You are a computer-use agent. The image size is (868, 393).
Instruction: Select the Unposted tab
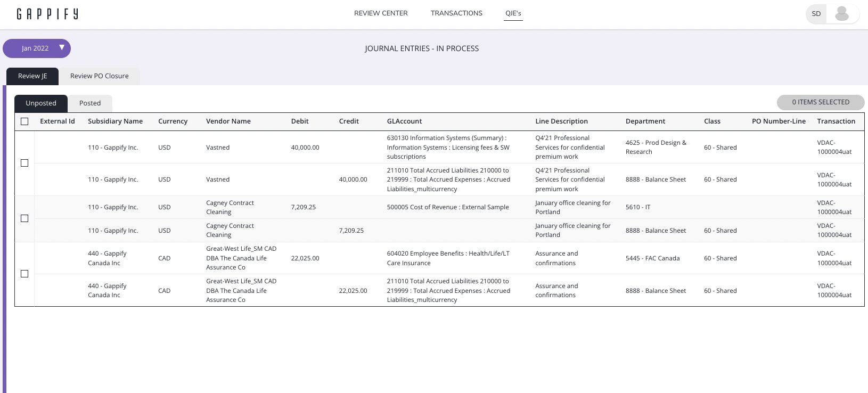(41, 103)
